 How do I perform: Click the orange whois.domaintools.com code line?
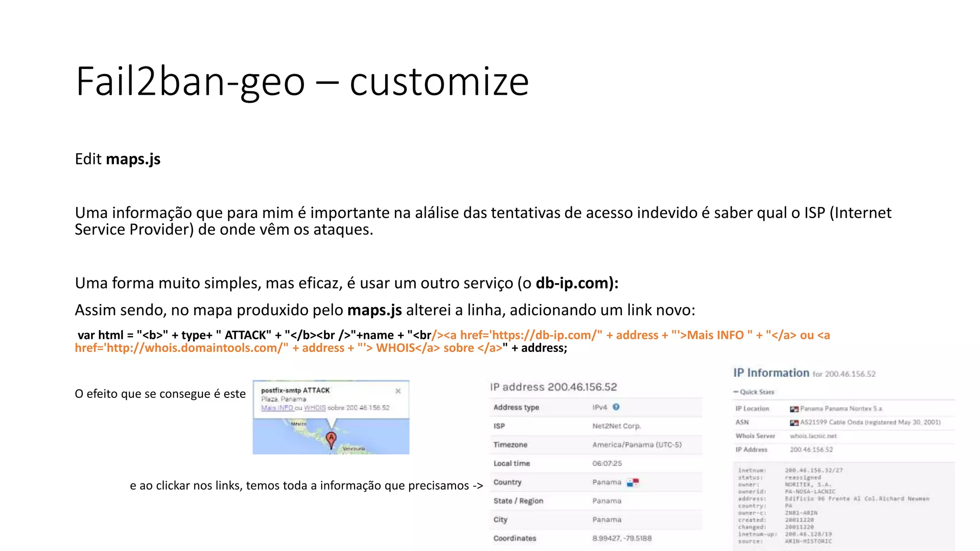point(289,348)
